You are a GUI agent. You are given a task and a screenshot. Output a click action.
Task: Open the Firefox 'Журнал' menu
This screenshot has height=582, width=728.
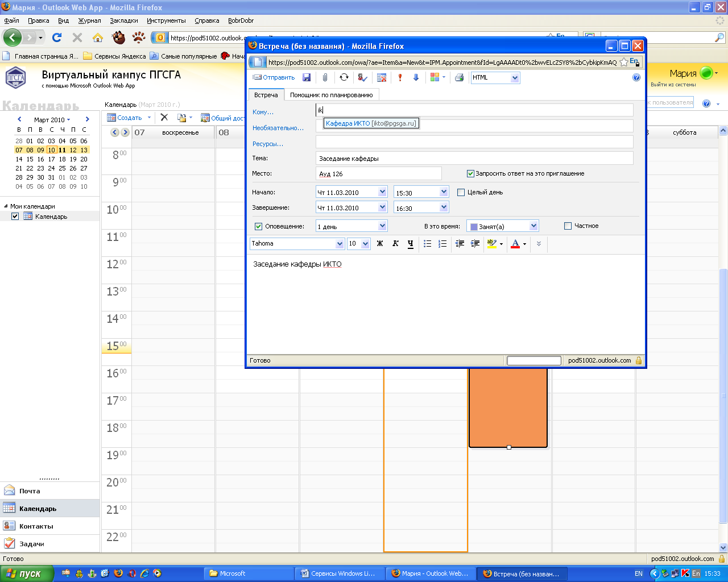click(89, 20)
